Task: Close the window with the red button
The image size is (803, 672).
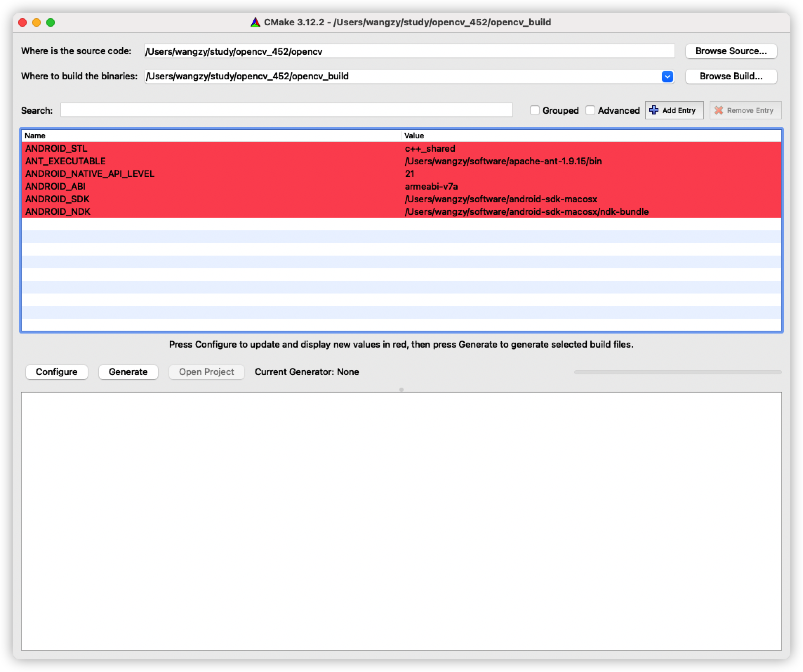Action: (22, 22)
